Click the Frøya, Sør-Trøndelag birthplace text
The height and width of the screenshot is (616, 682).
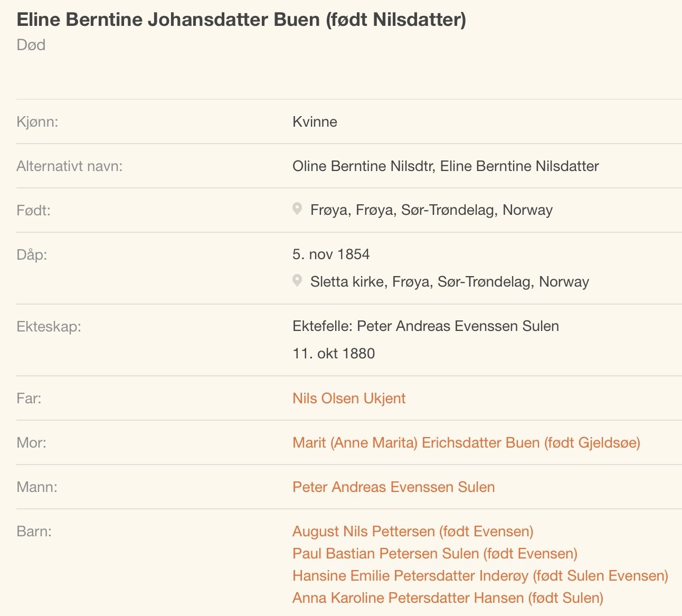(431, 210)
